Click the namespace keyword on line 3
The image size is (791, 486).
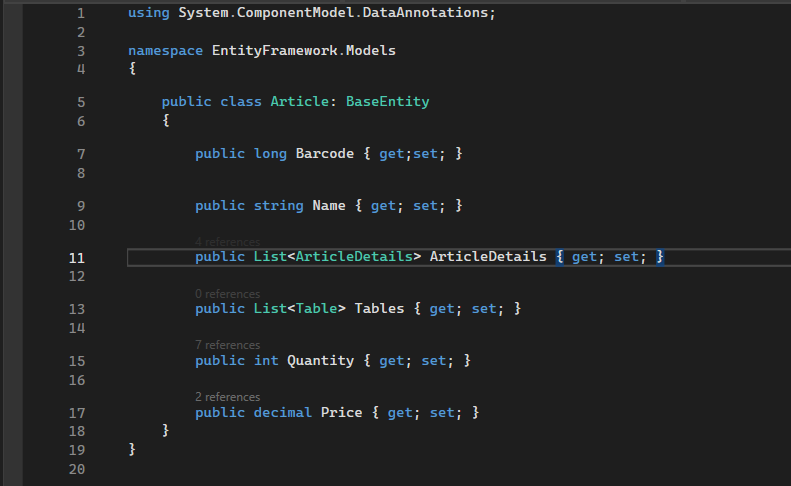click(x=165, y=50)
